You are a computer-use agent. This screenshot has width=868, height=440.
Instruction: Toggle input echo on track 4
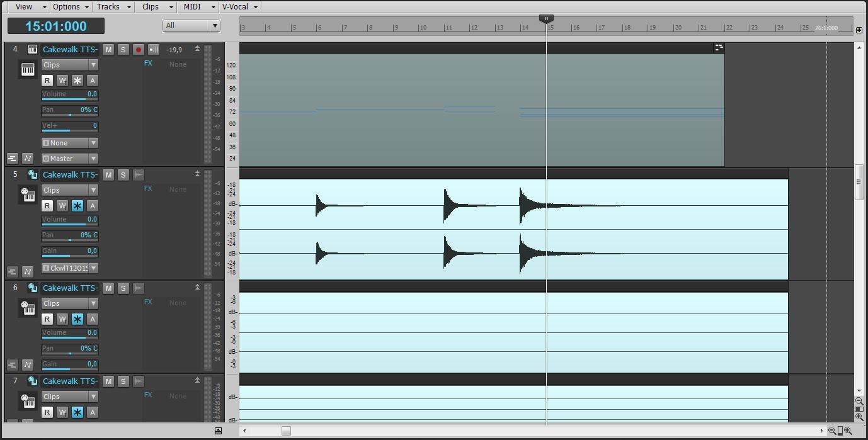[153, 50]
